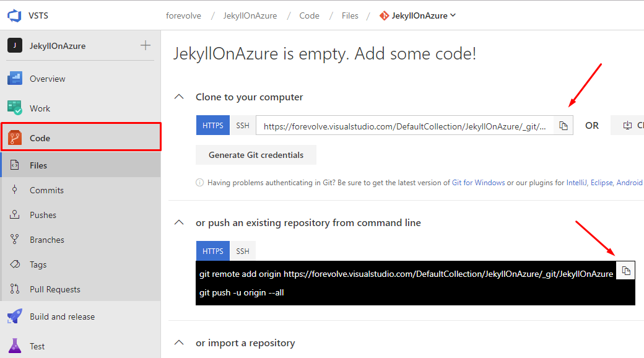Collapse push an existing repository section
This screenshot has height=358, width=644.
[x=179, y=222]
